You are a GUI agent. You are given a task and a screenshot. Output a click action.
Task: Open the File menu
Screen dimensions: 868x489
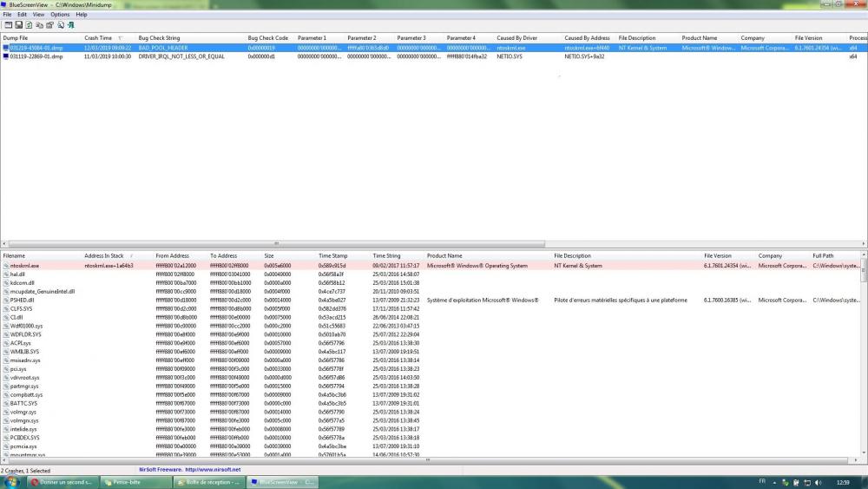[x=7, y=15]
